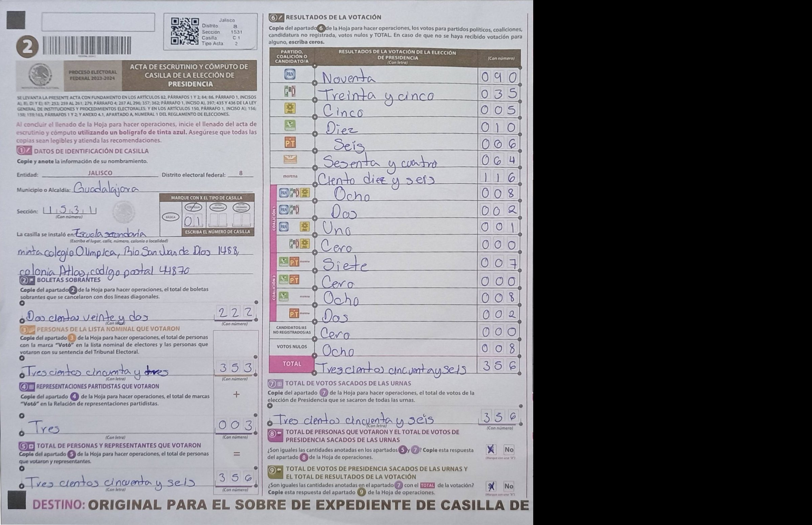This screenshot has width=812, height=525.
Task: Click the number boxes 003 in section 4
Action: coord(235,425)
